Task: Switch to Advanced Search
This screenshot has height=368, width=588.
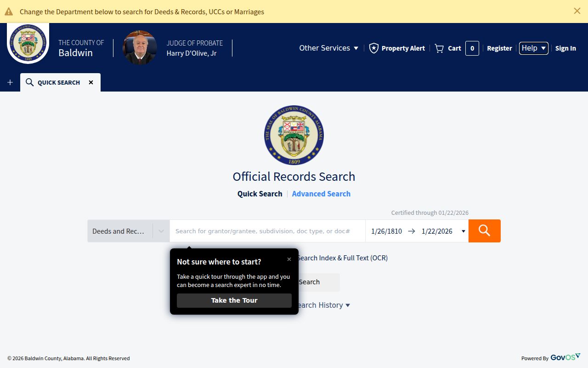Action: click(321, 194)
